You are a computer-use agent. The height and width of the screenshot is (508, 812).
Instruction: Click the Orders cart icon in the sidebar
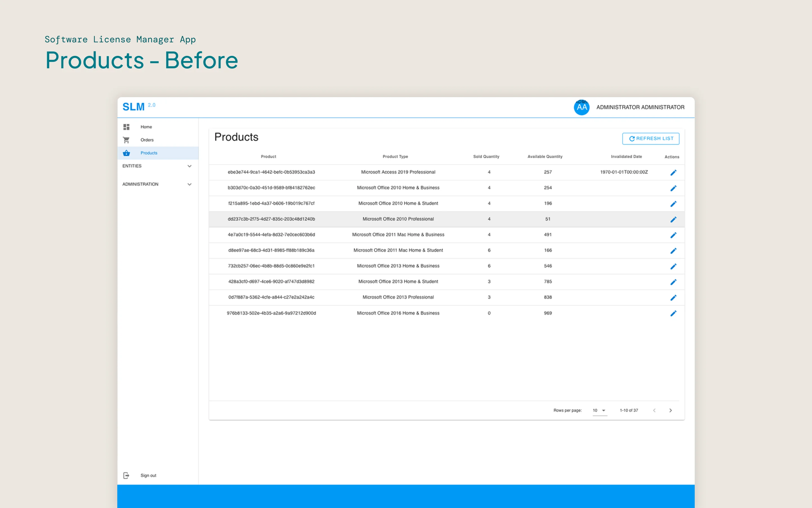pos(126,140)
